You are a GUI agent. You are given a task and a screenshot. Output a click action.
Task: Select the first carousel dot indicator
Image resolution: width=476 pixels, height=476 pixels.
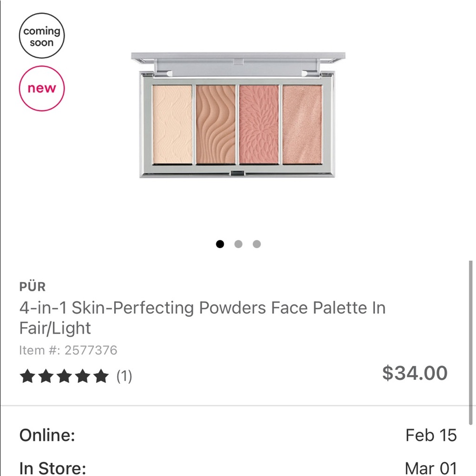pyautogui.click(x=220, y=244)
